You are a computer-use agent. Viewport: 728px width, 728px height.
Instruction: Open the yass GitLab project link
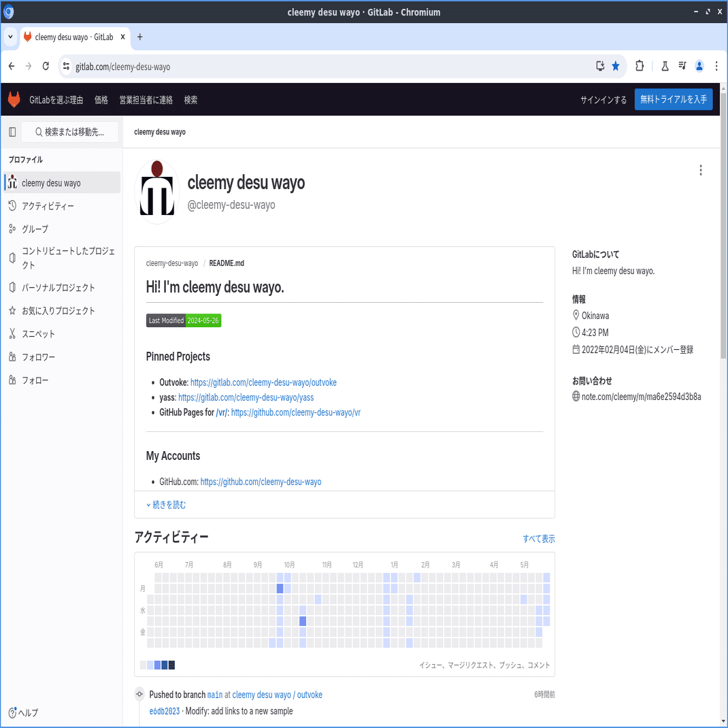246,397
